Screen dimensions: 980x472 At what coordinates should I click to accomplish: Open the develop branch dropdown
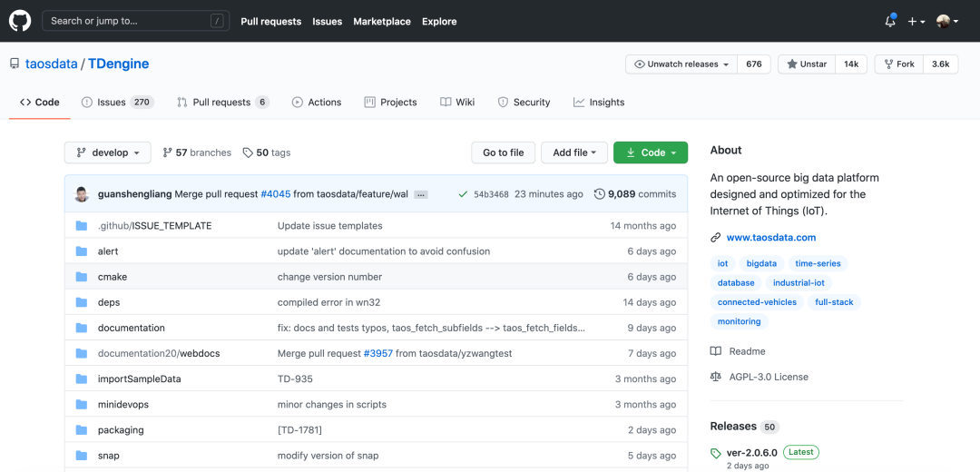[108, 152]
